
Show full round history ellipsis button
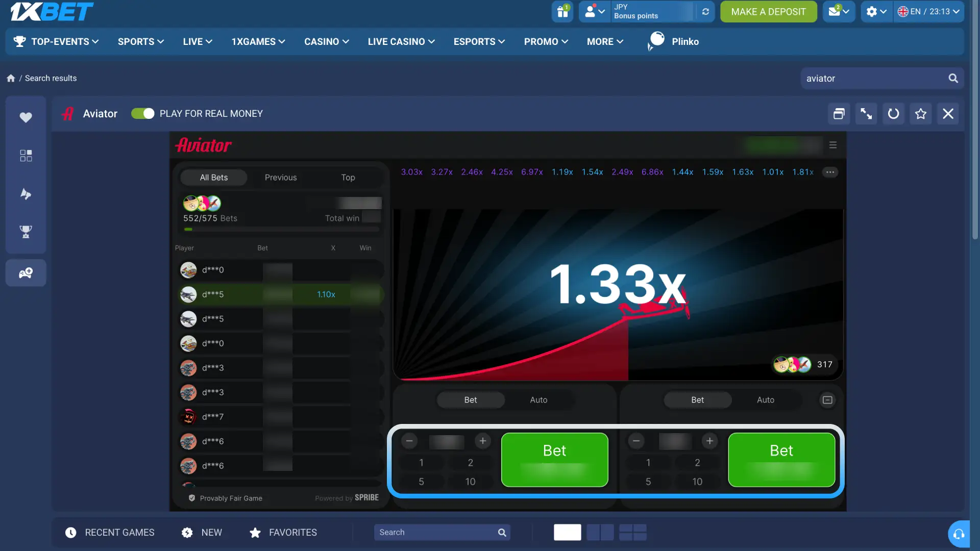pos(830,172)
